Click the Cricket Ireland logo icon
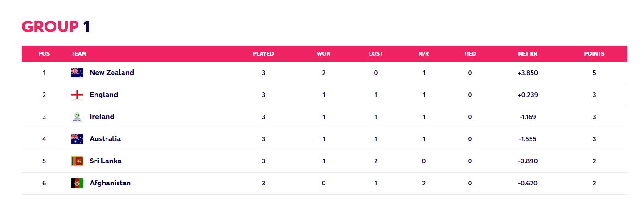Image resolution: width=644 pixels, height=213 pixels. point(77,117)
